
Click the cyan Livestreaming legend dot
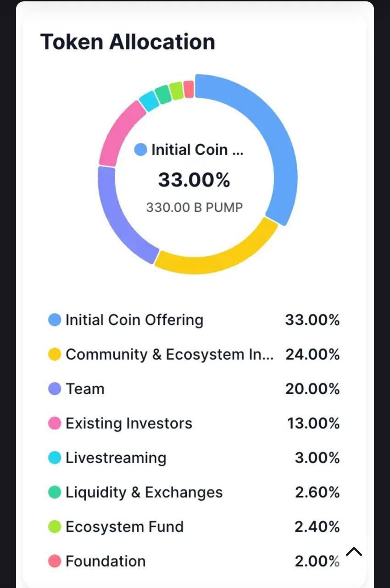tap(55, 458)
